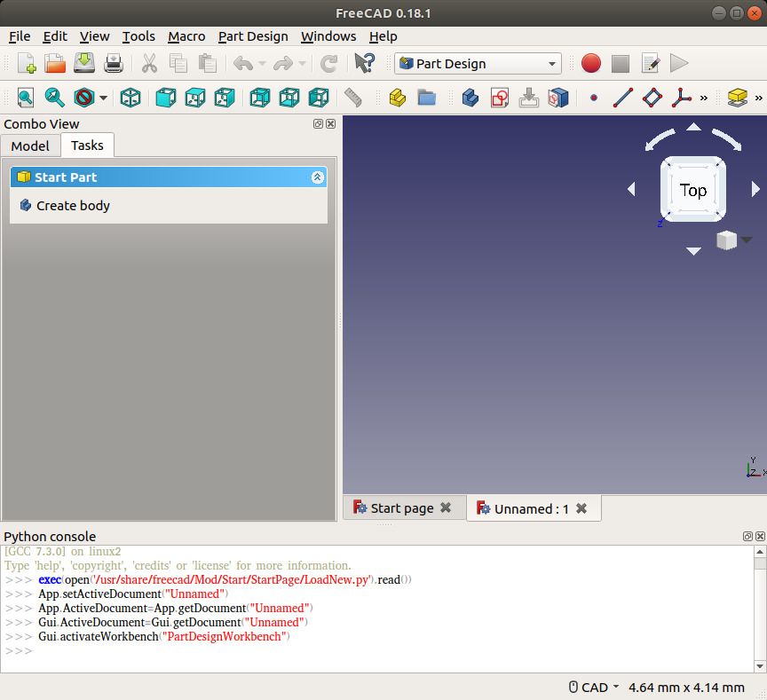
Task: Click the Draw style icon
Action: (x=84, y=98)
